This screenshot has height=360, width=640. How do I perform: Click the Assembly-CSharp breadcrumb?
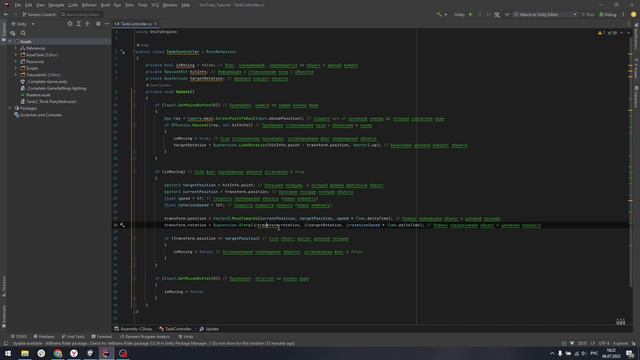pos(133,329)
